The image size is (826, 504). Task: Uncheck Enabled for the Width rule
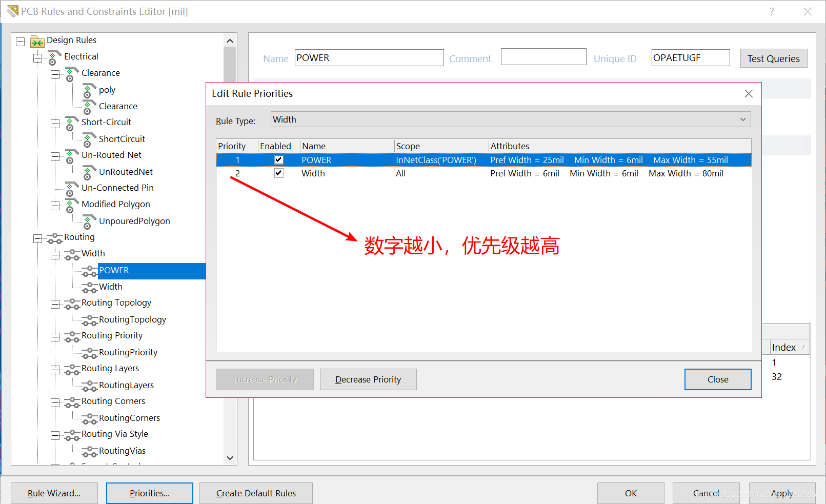[x=279, y=173]
